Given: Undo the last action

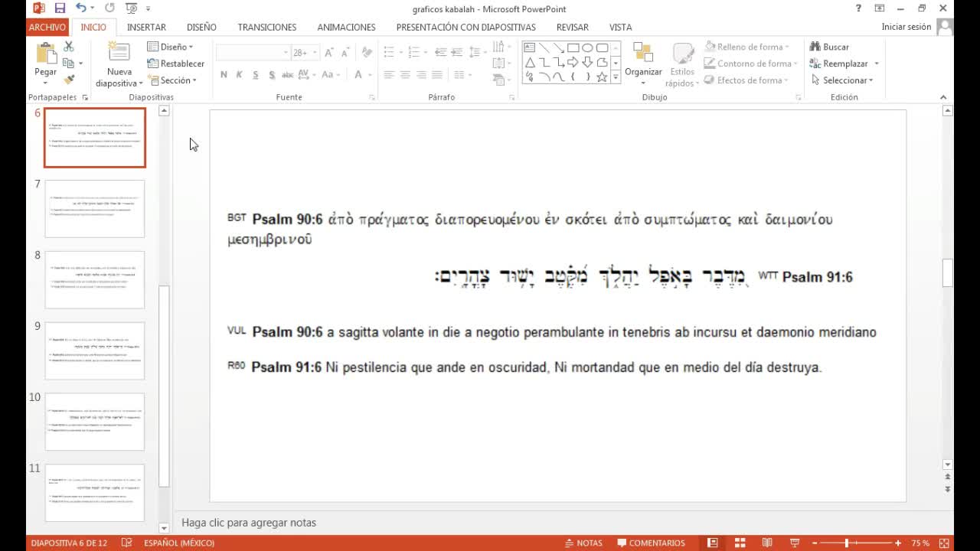Looking at the screenshot, I should pyautogui.click(x=81, y=8).
